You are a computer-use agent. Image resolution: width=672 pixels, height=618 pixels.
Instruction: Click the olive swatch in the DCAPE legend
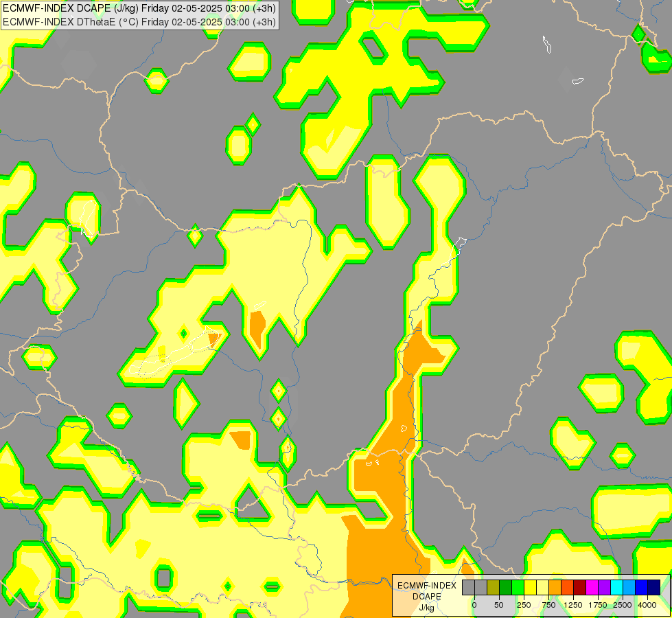coord(494,588)
